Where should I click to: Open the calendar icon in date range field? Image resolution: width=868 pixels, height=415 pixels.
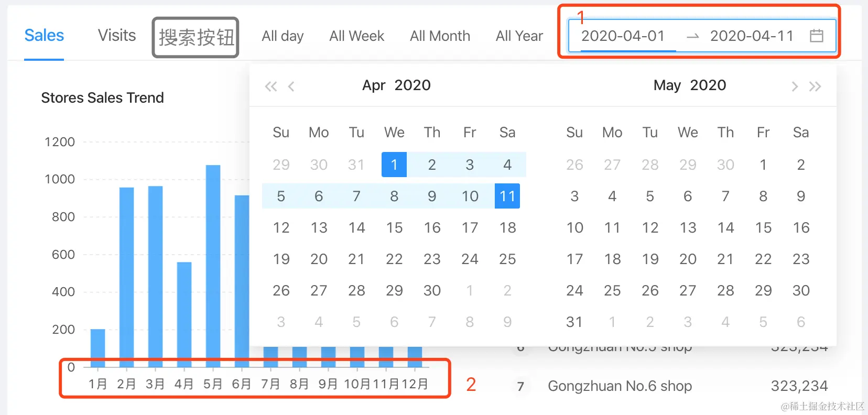coord(816,36)
